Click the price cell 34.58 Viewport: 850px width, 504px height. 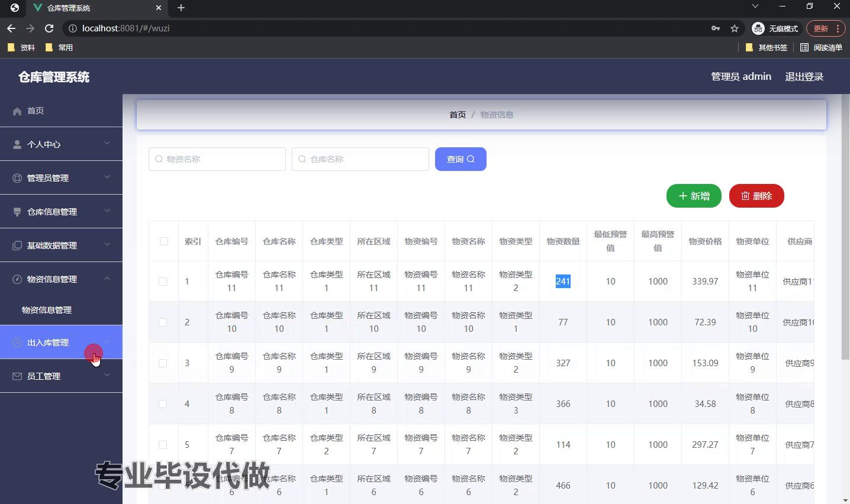tap(705, 404)
